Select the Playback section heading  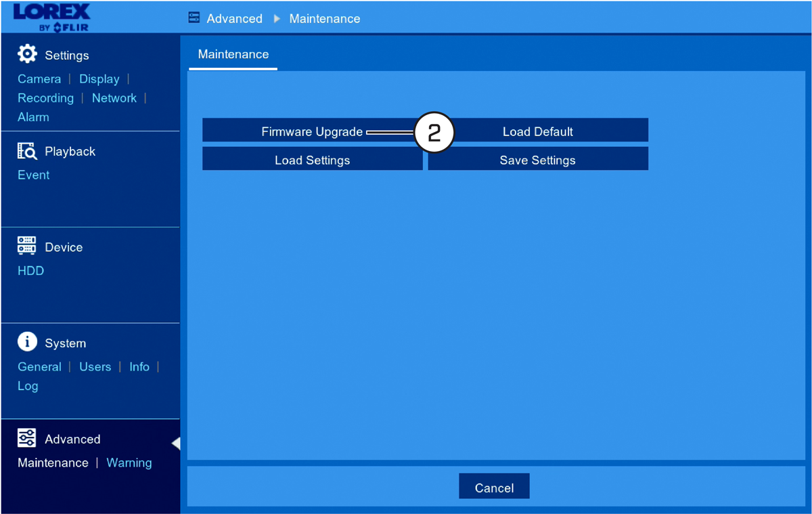click(x=70, y=152)
